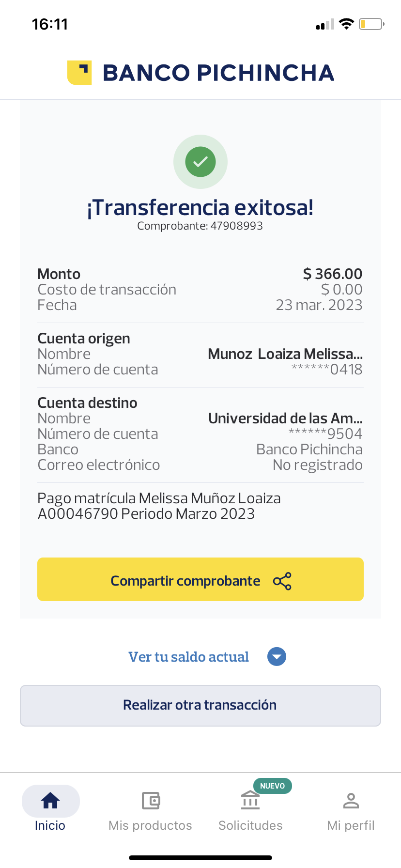Tap the battery indicator in the status bar
The image size is (401, 868).
pyautogui.click(x=371, y=24)
